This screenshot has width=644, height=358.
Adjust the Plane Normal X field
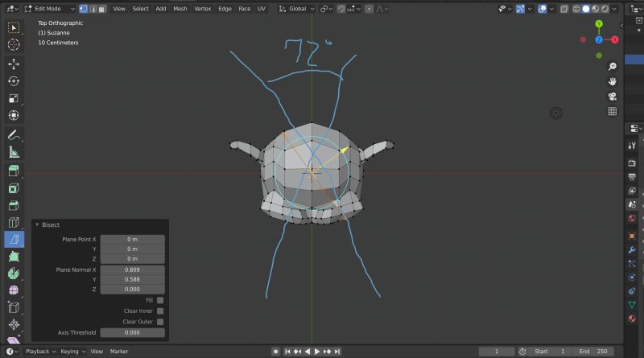[132, 270]
